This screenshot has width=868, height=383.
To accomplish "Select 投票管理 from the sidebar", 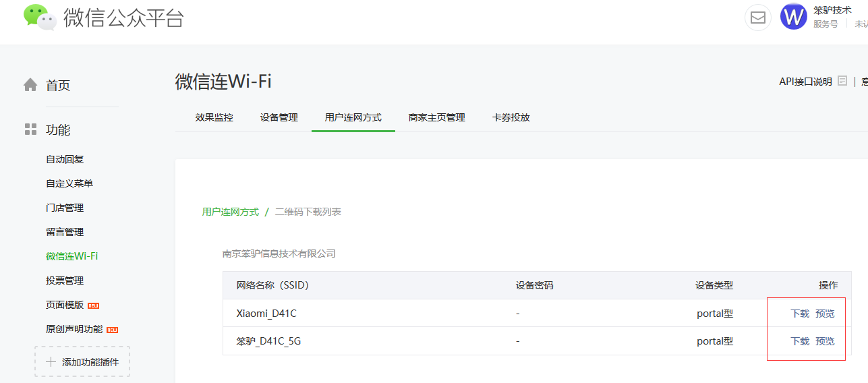I will [65, 281].
